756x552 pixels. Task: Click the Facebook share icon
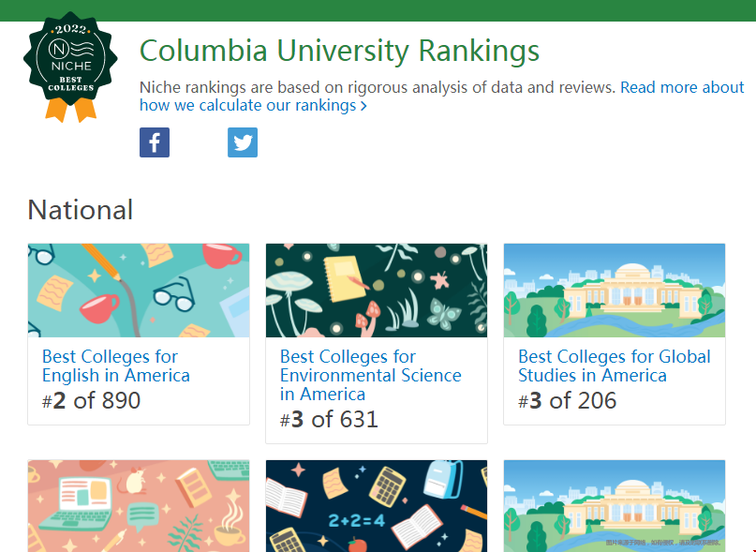coord(155,142)
